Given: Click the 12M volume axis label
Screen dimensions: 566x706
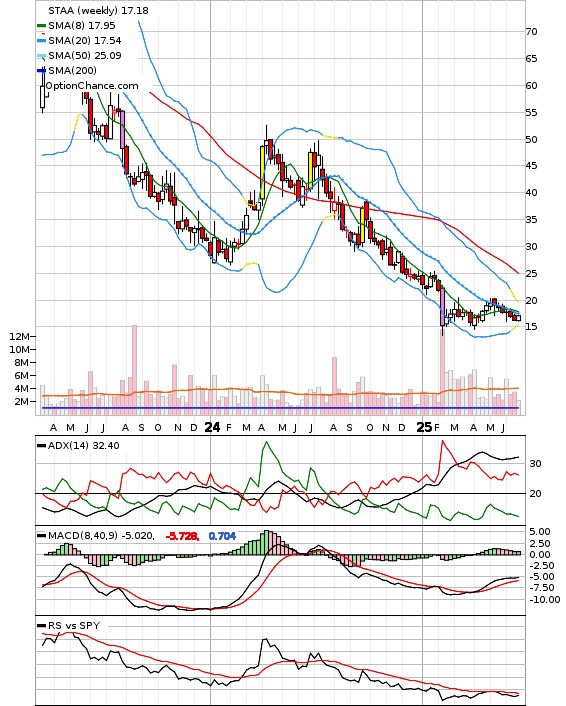Looking at the screenshot, I should point(20,337).
